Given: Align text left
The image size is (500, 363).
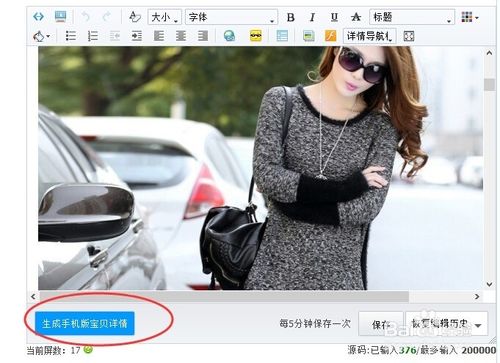Looking at the screenshot, I should (159, 36).
